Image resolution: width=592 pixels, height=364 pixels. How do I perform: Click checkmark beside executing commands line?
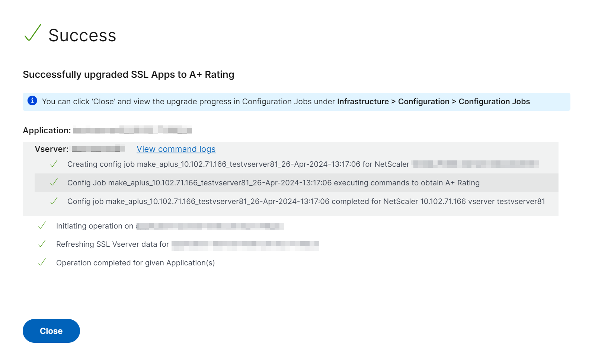[54, 182]
